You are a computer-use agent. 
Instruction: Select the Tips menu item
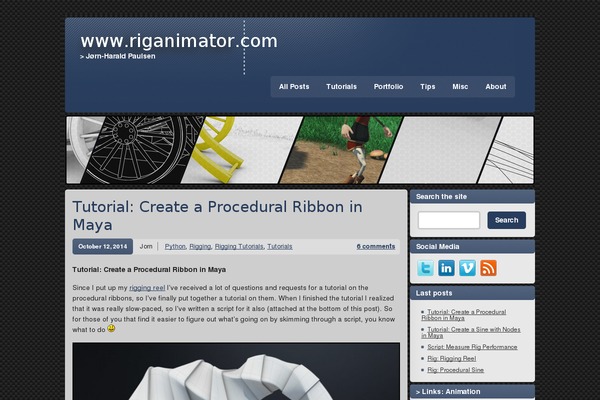[x=427, y=87]
